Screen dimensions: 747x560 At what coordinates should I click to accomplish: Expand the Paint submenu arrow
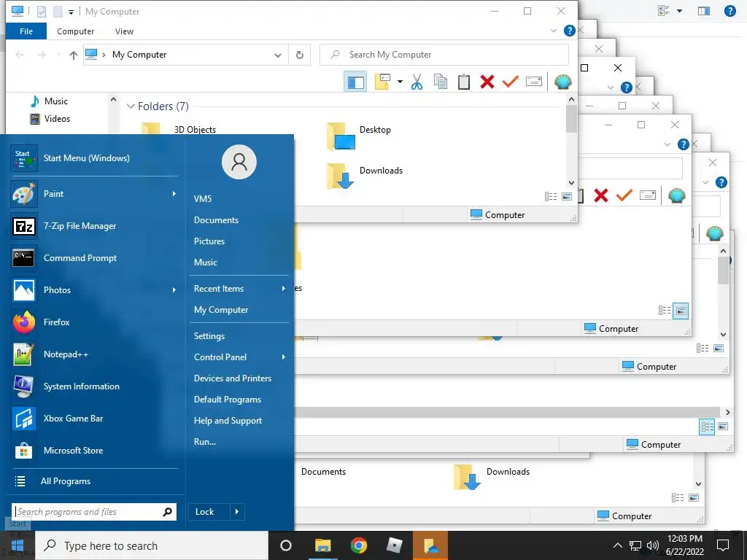[x=174, y=194]
